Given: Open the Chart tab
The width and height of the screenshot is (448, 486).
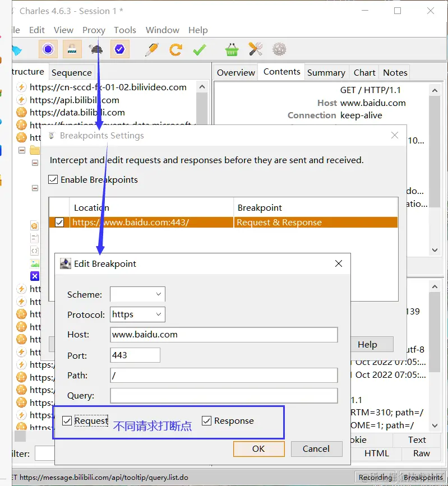Looking at the screenshot, I should click(x=364, y=72).
